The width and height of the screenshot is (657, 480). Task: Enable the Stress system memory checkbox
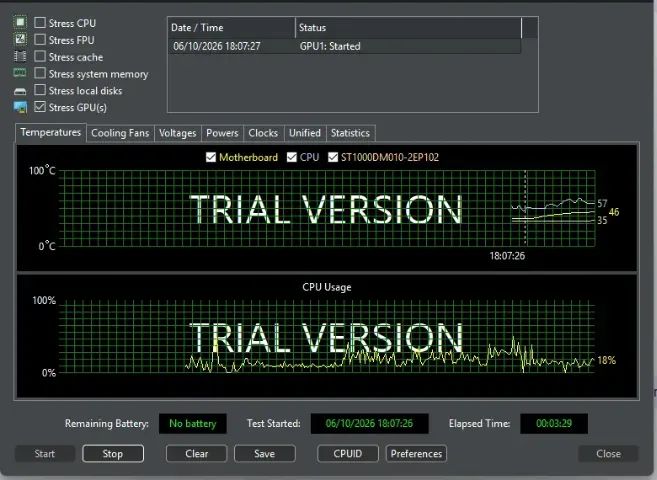tap(40, 73)
